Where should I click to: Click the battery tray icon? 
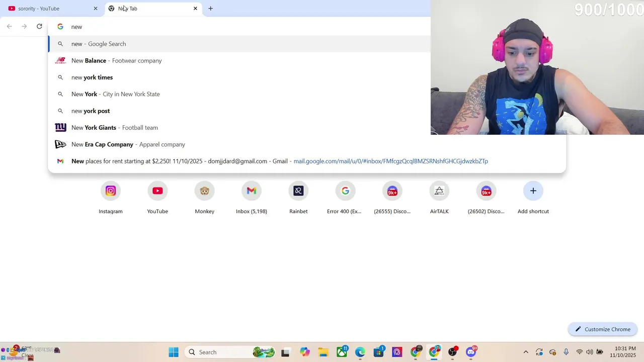(x=600, y=352)
